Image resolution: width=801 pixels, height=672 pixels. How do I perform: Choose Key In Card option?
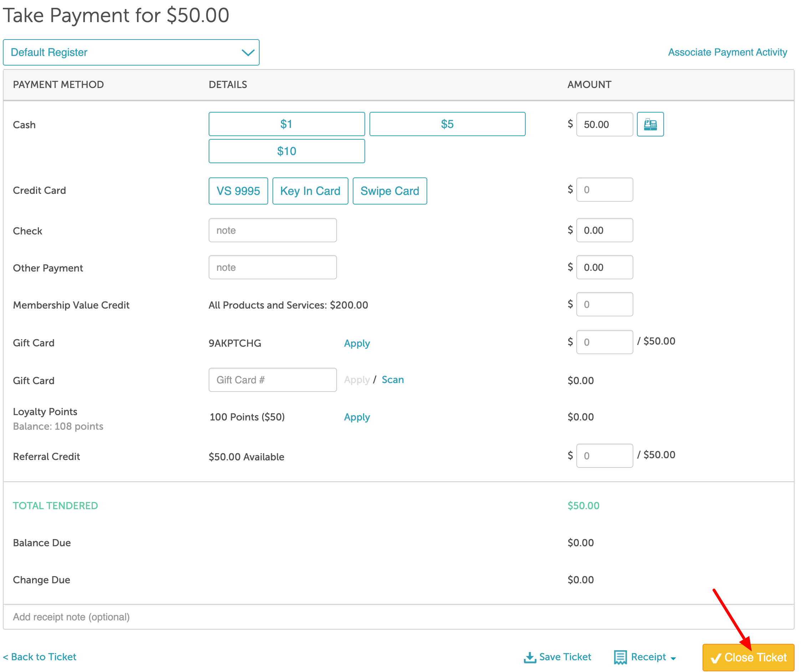[x=310, y=191]
